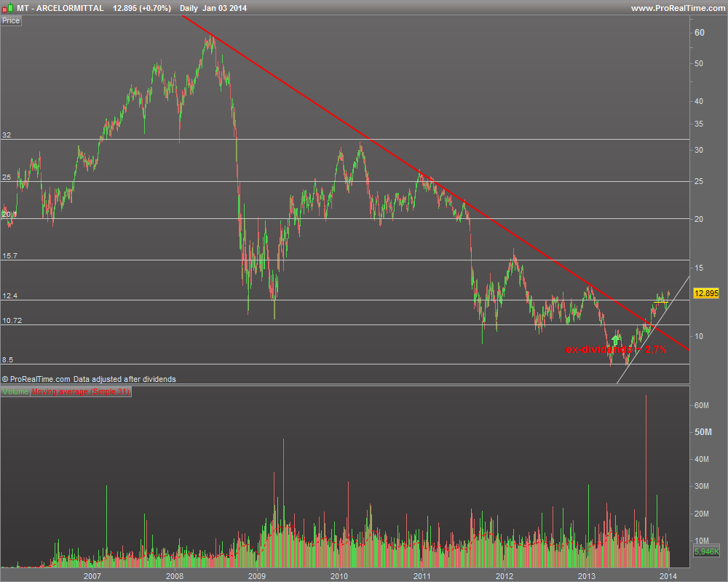Click the 5,946K volume value tag
The height and width of the screenshot is (582, 728).
pyautogui.click(x=706, y=552)
